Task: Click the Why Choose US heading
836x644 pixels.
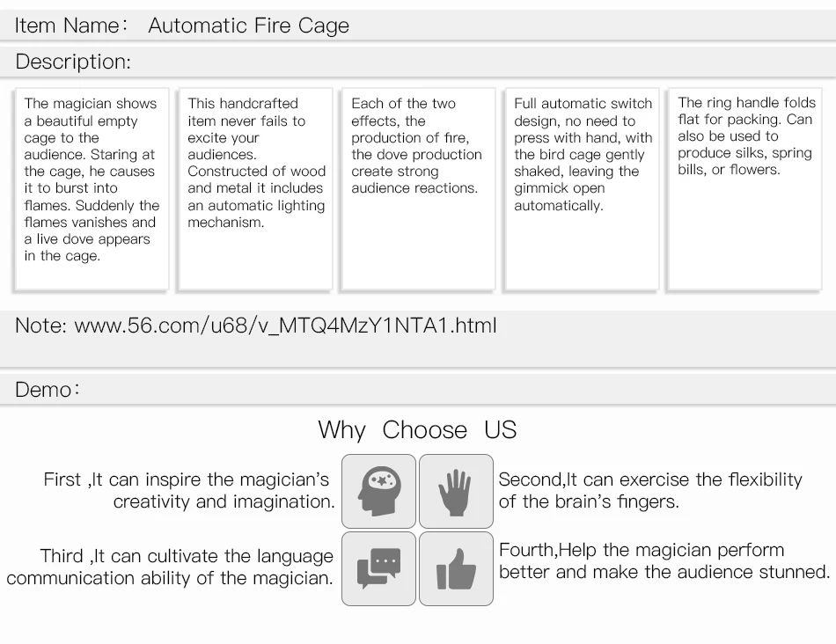Action: pos(417,429)
